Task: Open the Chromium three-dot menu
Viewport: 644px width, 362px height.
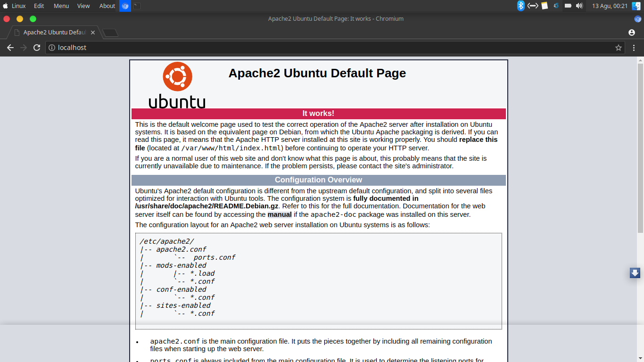Action: [x=634, y=47]
